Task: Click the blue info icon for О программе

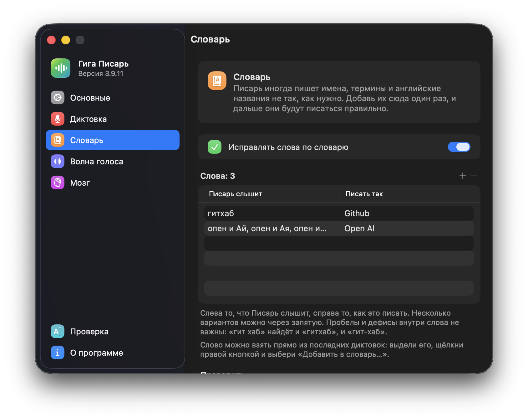Action: (58, 353)
